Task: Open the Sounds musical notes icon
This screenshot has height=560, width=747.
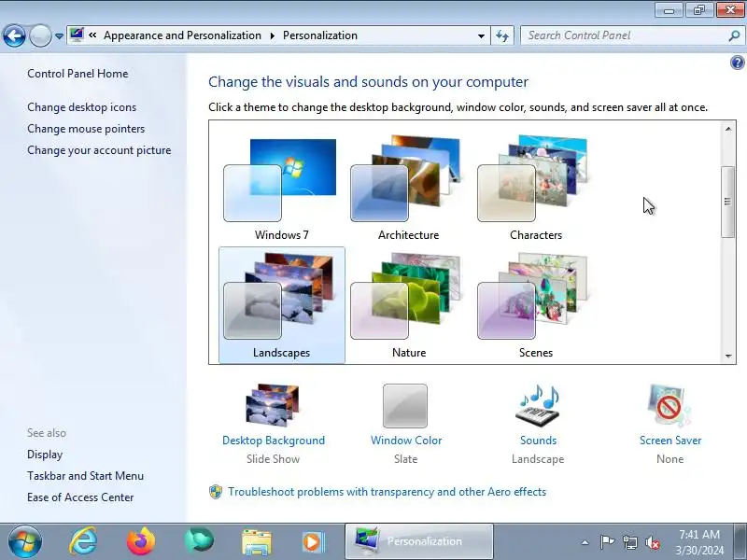Action: 539,405
